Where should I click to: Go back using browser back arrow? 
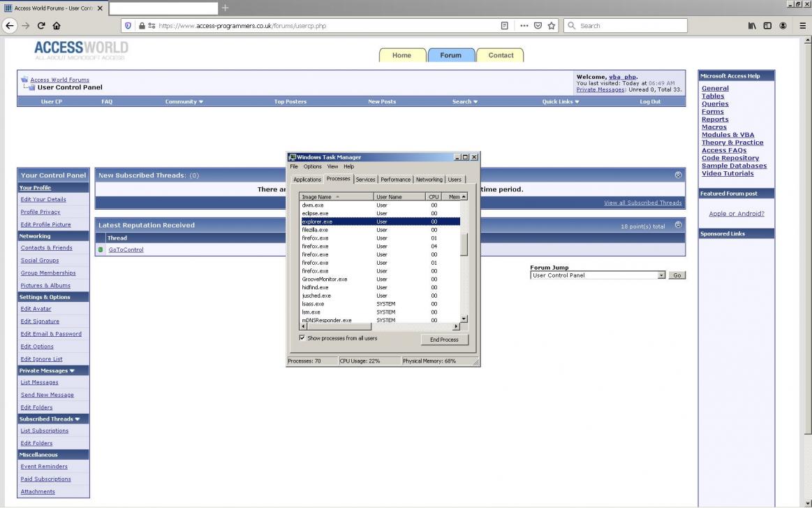tap(9, 25)
